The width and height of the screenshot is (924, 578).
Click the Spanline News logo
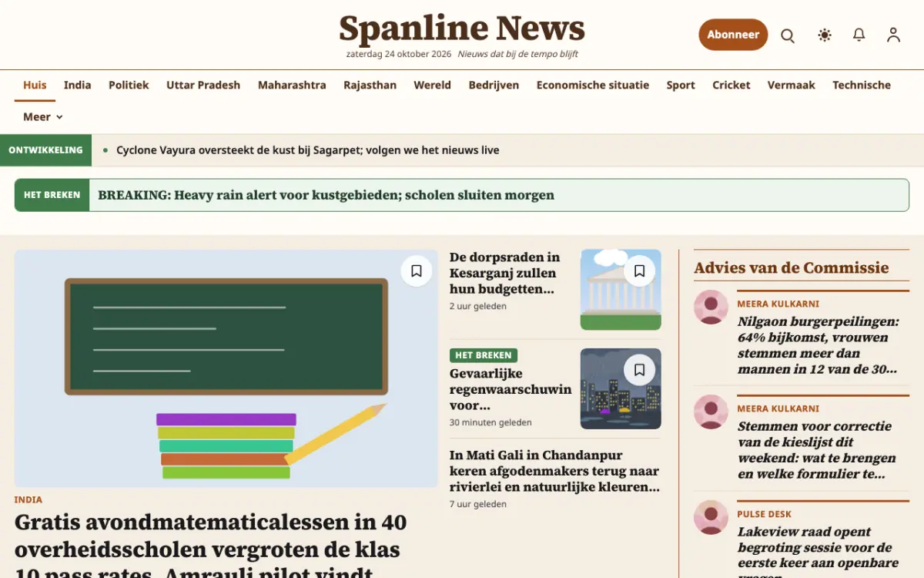point(462,29)
